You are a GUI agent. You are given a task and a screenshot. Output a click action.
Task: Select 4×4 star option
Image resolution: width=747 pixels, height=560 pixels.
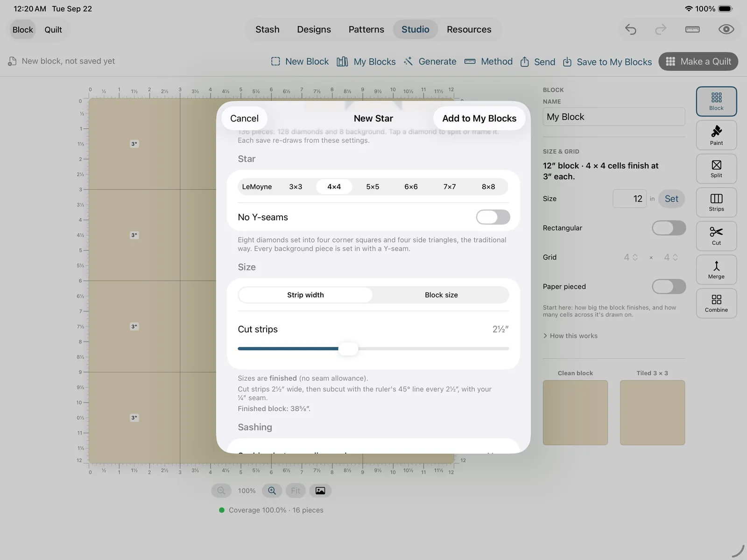click(334, 187)
